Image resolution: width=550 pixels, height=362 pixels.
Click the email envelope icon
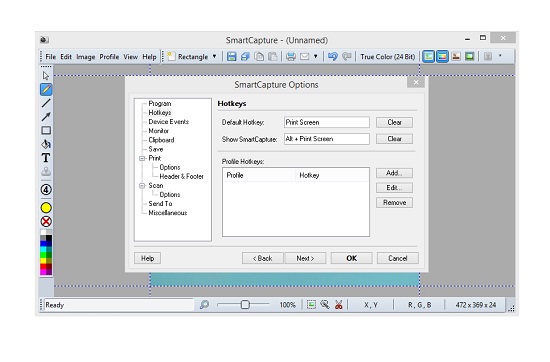304,56
